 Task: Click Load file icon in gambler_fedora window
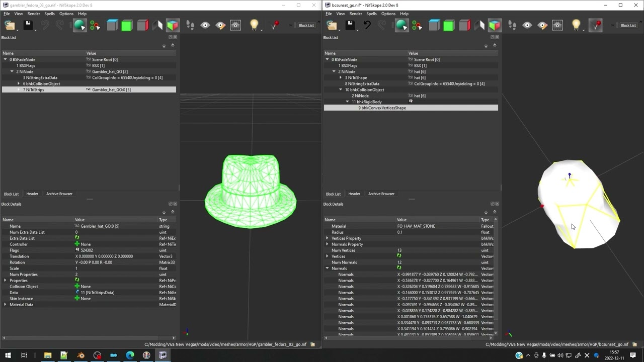[10, 25]
